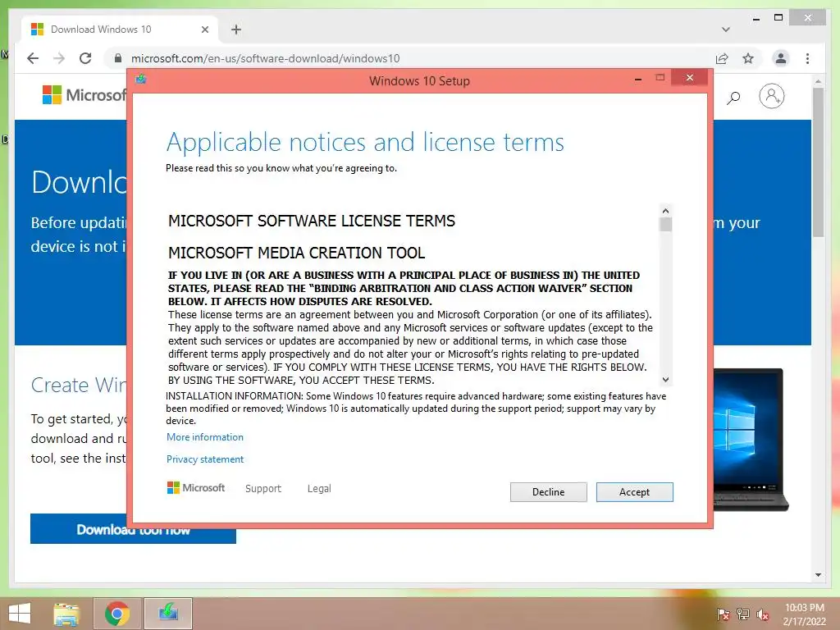Click the network tray icon
Image resolution: width=840 pixels, height=630 pixels.
[743, 614]
